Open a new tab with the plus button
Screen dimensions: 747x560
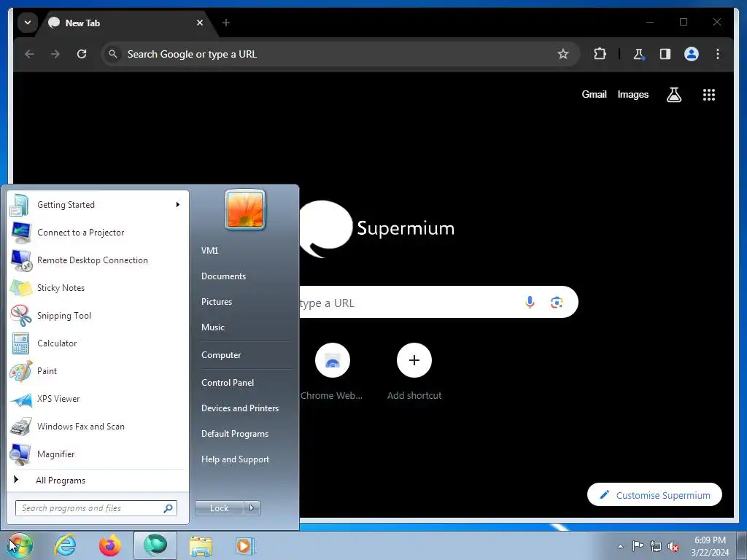coord(226,23)
